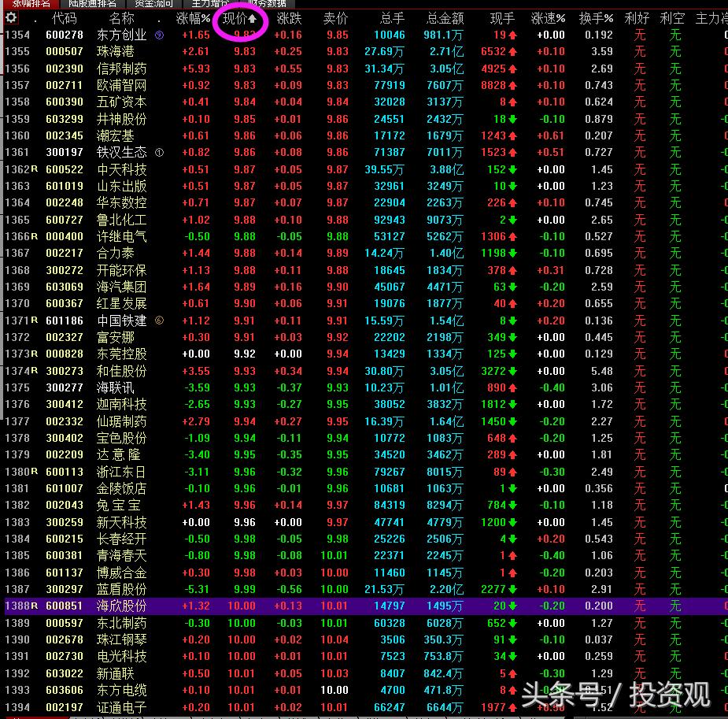Select stock row 达意隆

tap(366, 454)
